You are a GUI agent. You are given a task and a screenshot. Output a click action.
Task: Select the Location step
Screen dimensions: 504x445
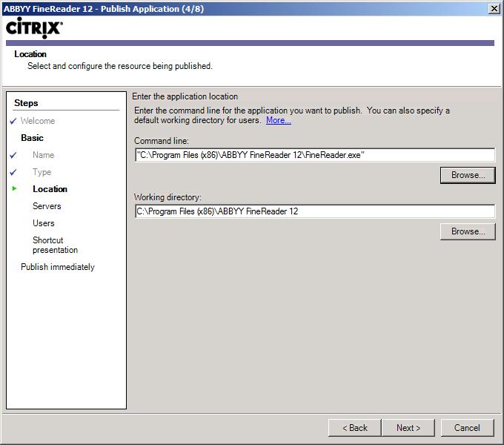tap(50, 189)
